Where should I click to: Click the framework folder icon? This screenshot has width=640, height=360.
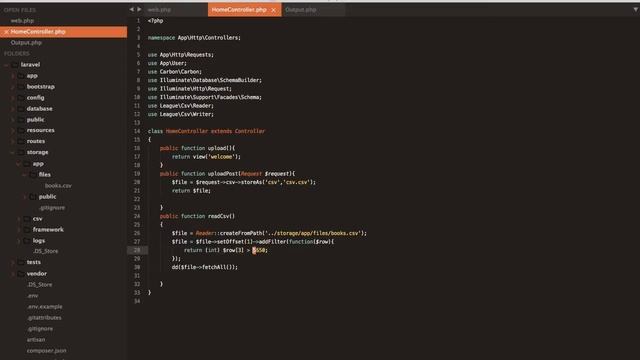click(27, 230)
